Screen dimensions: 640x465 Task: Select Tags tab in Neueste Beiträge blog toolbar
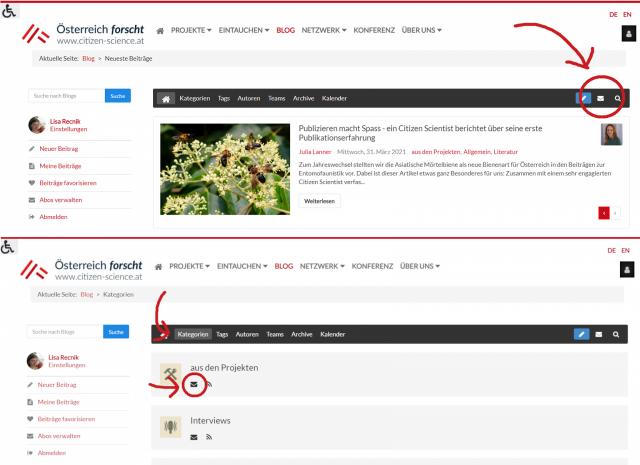pos(224,98)
